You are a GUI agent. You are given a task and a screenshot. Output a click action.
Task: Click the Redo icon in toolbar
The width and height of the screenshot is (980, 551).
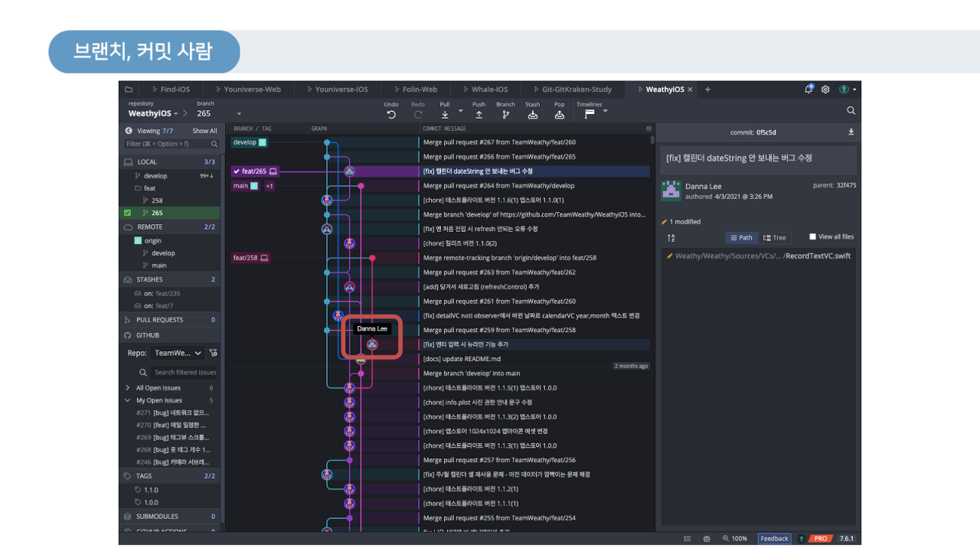pos(418,115)
